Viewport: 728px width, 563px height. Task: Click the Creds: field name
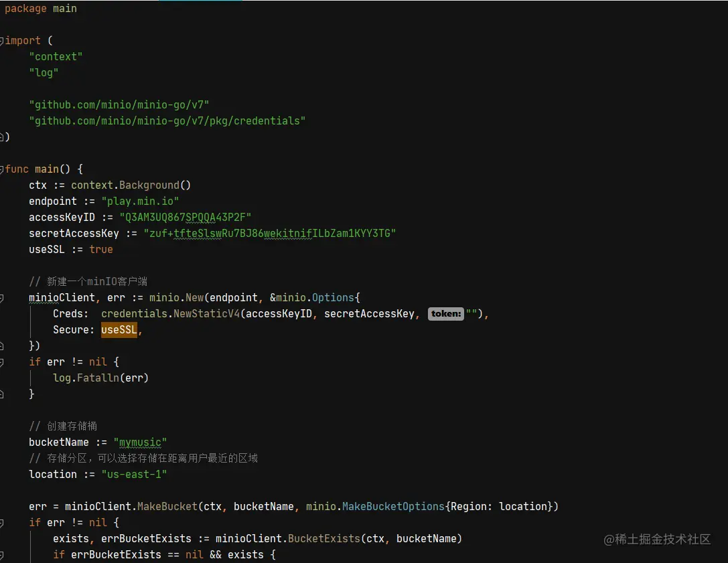coord(70,314)
